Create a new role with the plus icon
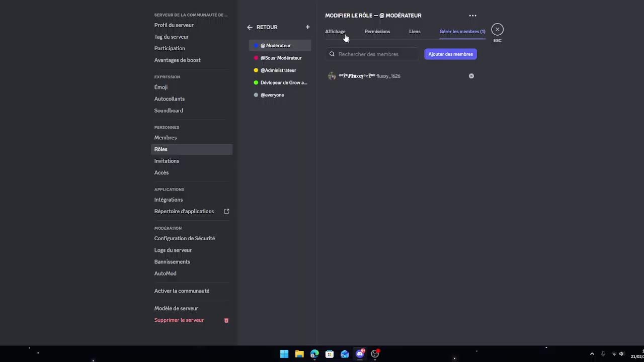Image resolution: width=644 pixels, height=362 pixels. pos(307,27)
